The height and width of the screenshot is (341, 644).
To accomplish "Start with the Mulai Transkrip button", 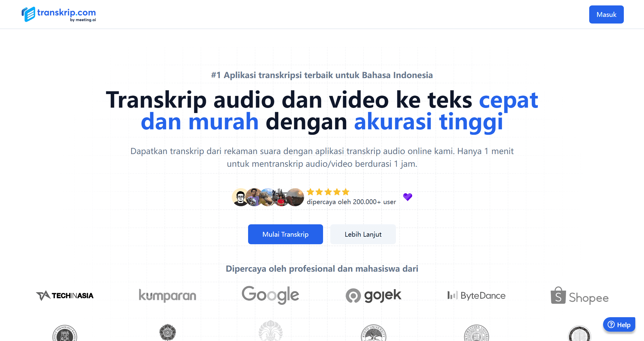I will point(285,234).
